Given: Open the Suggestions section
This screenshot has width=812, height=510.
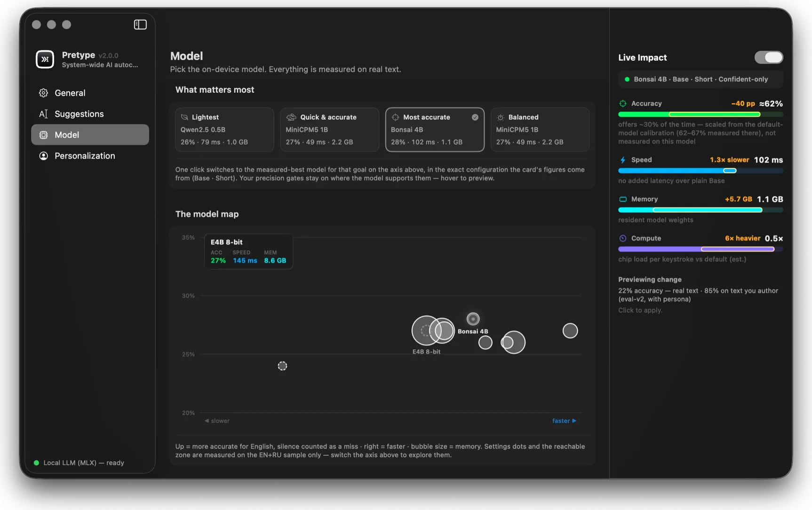Looking at the screenshot, I should tap(90, 114).
